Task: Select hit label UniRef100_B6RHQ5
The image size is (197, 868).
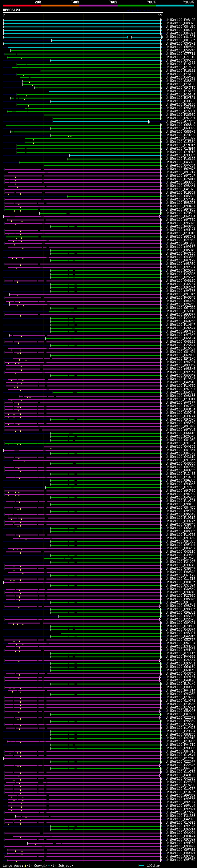Action: coord(180,393)
